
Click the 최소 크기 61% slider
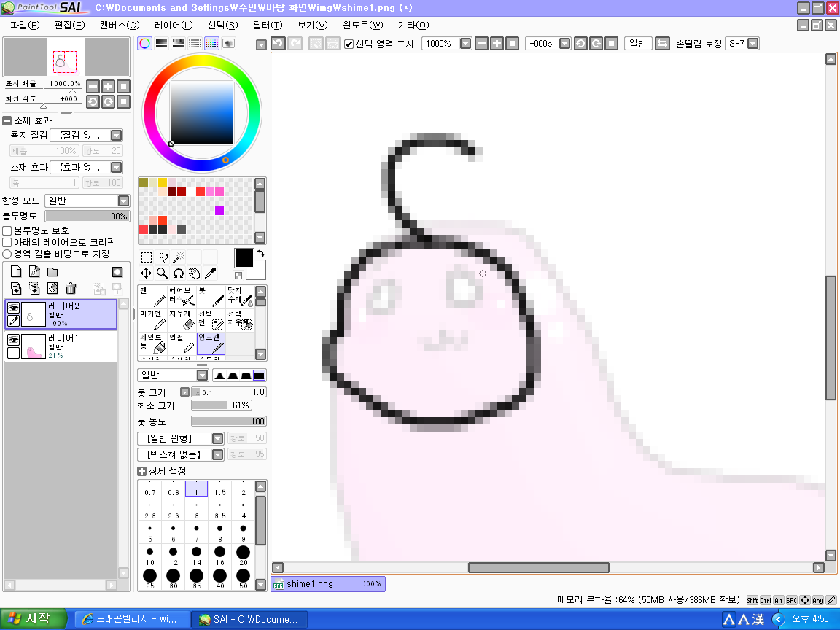222,405
